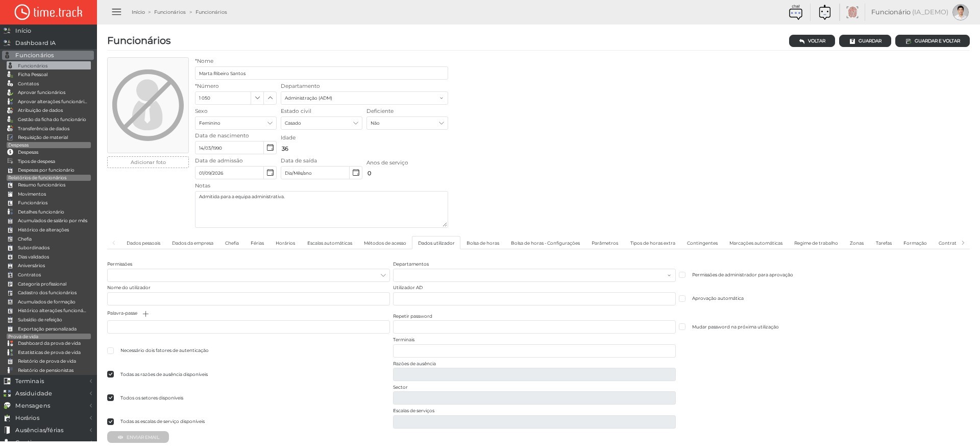Open the hamburger menu icon

pyautogui.click(x=116, y=12)
